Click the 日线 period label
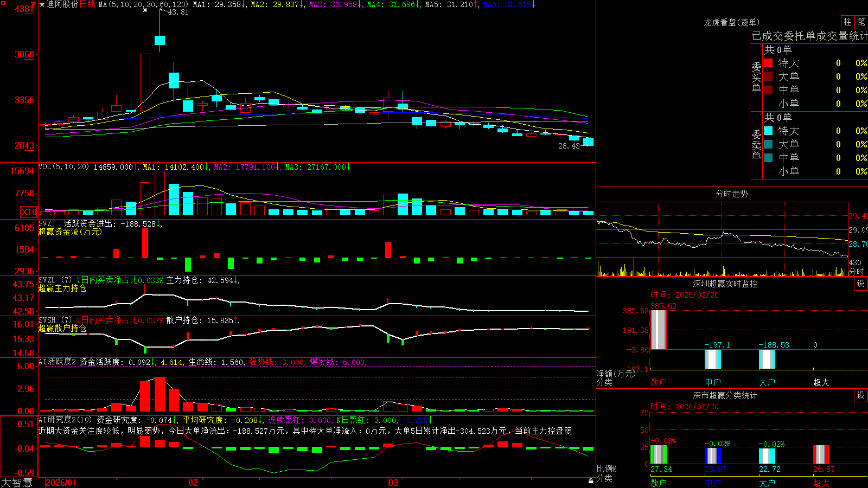 87,4
